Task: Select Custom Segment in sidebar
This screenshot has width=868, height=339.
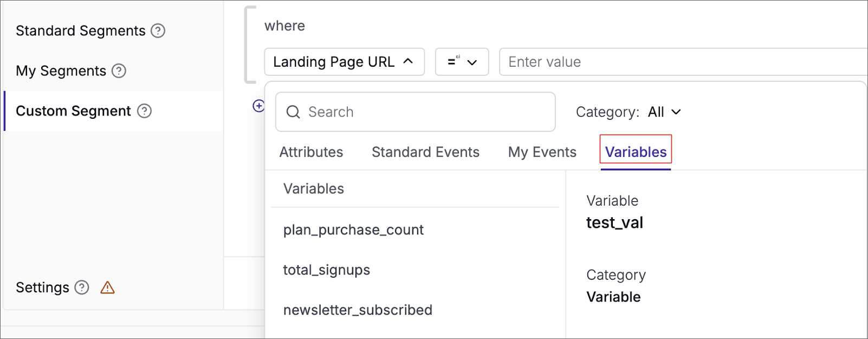Action: click(x=74, y=111)
